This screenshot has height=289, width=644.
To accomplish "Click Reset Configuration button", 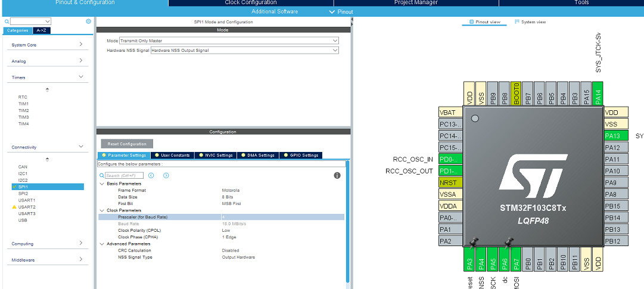I will coord(127,144).
